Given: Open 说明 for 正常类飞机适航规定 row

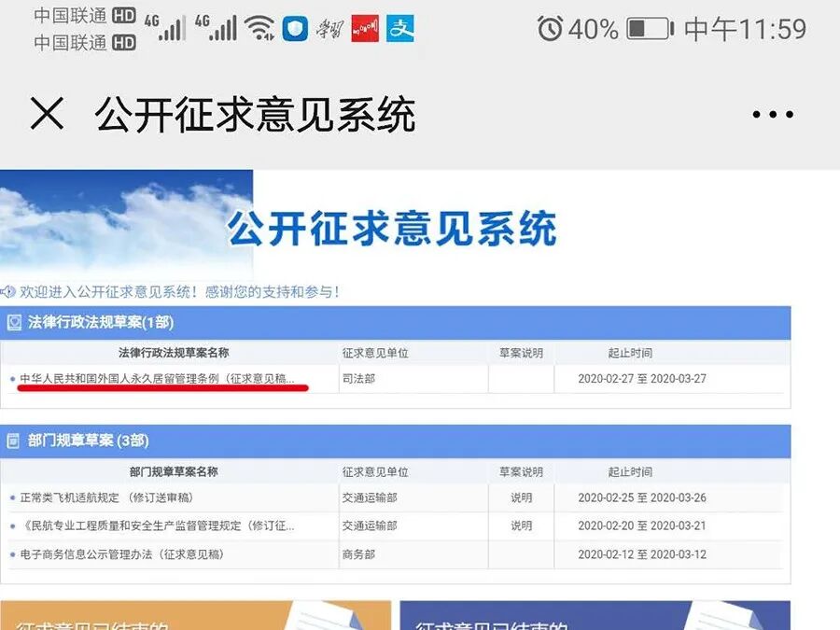Looking at the screenshot, I should [x=521, y=497].
